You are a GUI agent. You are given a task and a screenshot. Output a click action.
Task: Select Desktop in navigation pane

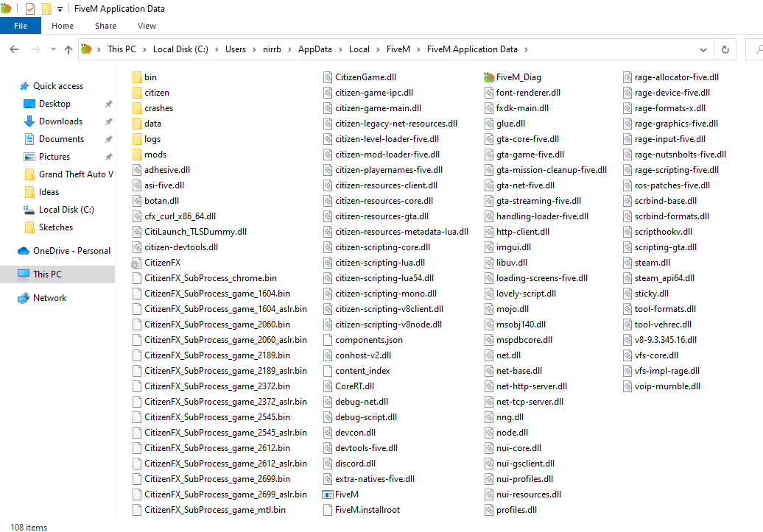pyautogui.click(x=54, y=104)
